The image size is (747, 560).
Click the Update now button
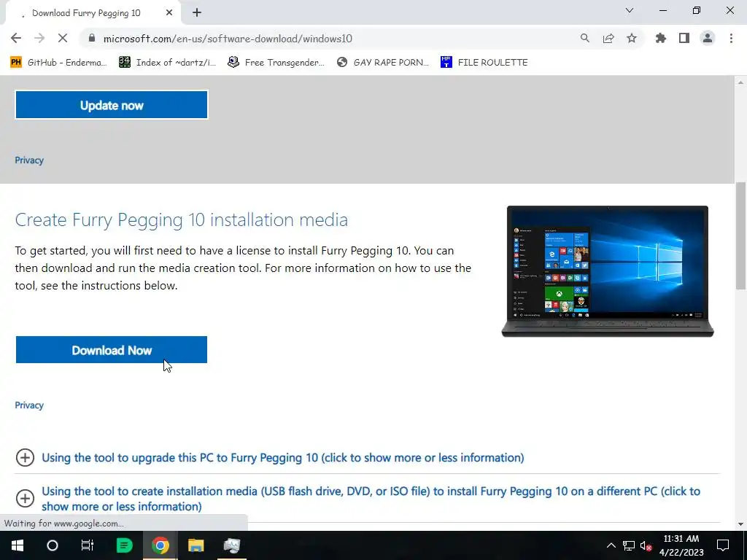tap(112, 105)
